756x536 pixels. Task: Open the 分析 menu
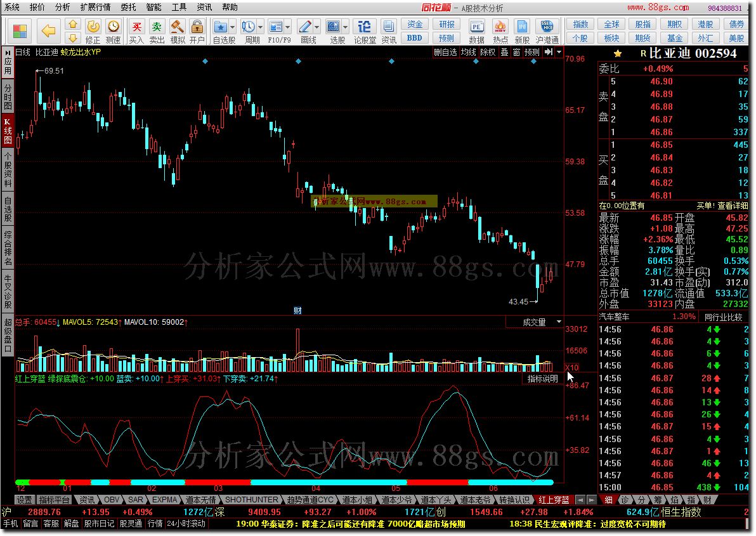[62, 7]
